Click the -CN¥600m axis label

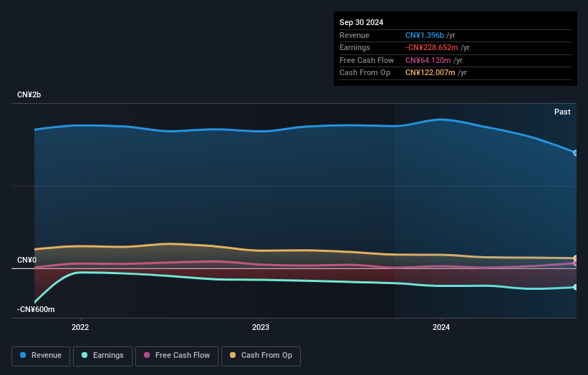tap(36, 309)
